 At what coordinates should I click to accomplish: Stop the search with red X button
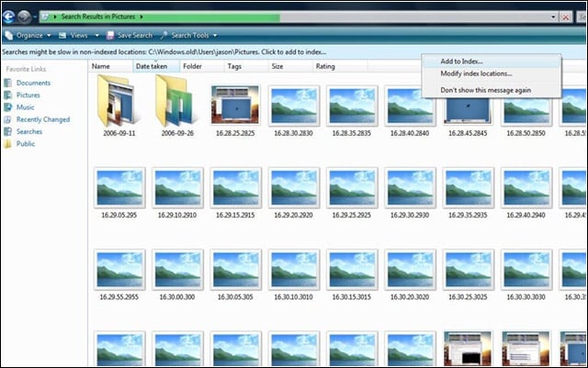(x=566, y=17)
